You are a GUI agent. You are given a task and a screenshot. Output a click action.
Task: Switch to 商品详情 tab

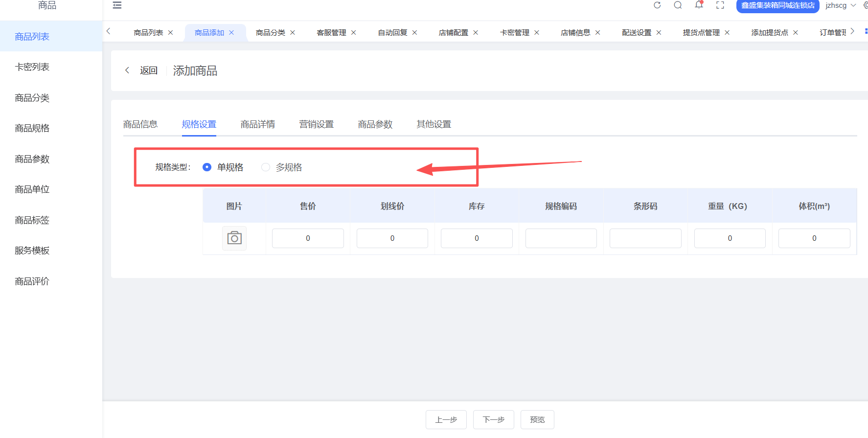[x=258, y=124]
